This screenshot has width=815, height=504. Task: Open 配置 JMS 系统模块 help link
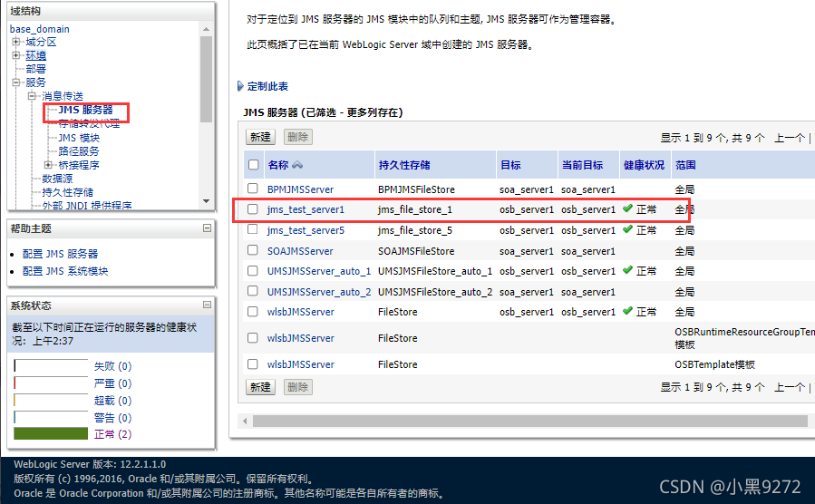pos(65,271)
